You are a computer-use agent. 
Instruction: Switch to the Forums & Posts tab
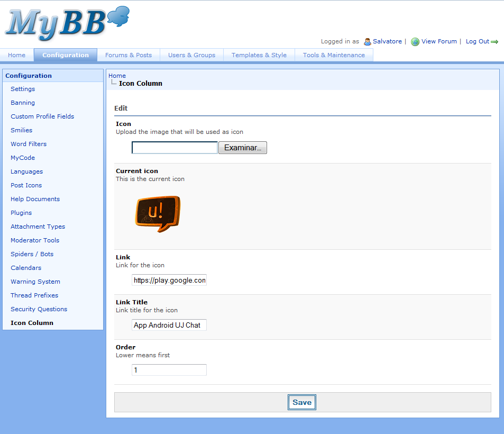[129, 55]
